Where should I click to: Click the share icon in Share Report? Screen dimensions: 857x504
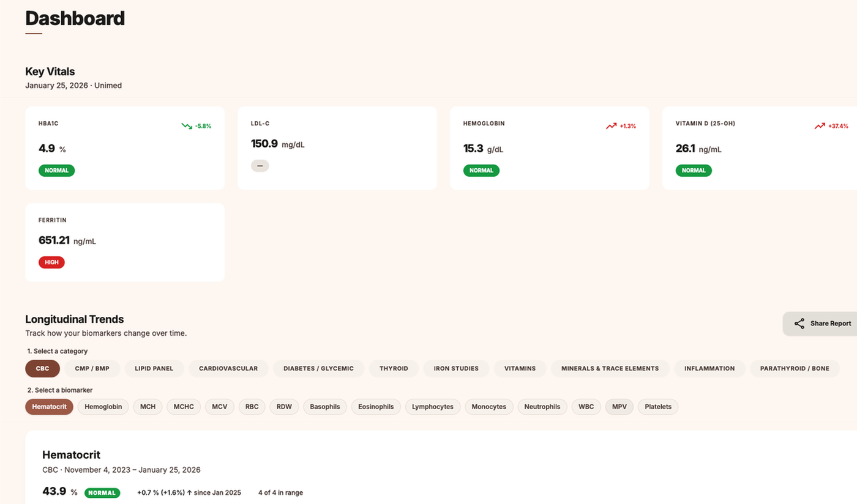tap(799, 324)
